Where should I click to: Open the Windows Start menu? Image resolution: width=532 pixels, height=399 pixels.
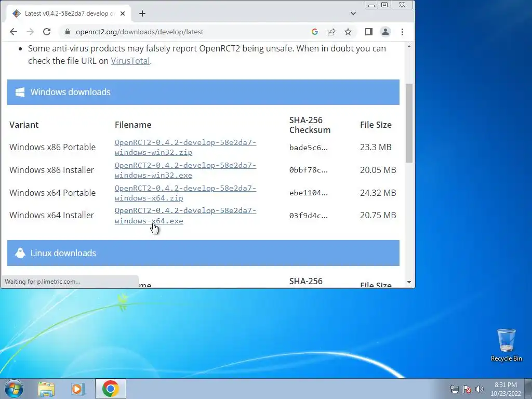pos(14,389)
